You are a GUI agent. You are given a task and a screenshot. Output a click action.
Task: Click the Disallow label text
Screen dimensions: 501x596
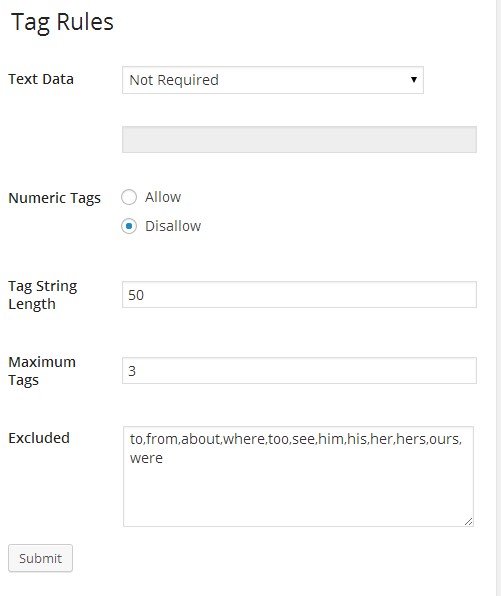[x=173, y=226]
